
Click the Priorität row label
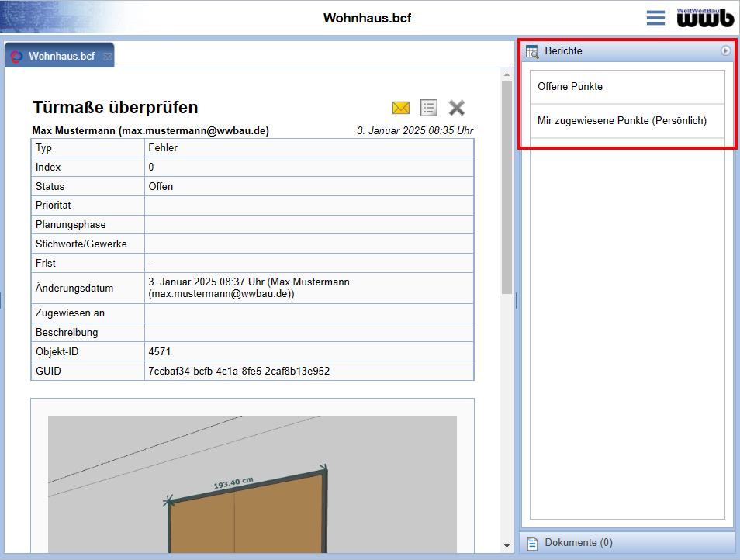coord(54,206)
